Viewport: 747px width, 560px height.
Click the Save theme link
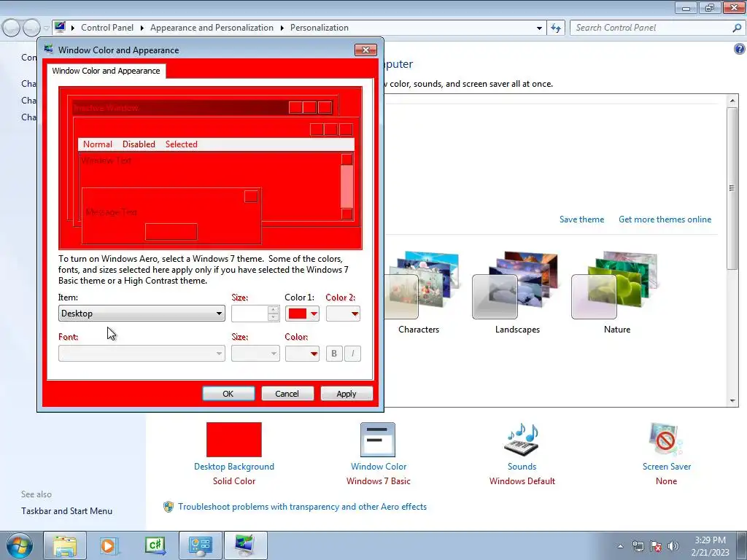[581, 219]
